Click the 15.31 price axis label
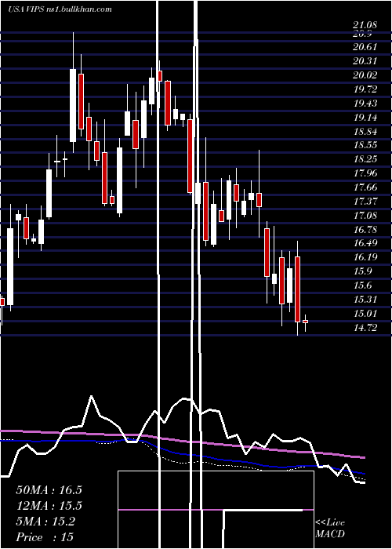The image size is (392, 549). coord(365,300)
